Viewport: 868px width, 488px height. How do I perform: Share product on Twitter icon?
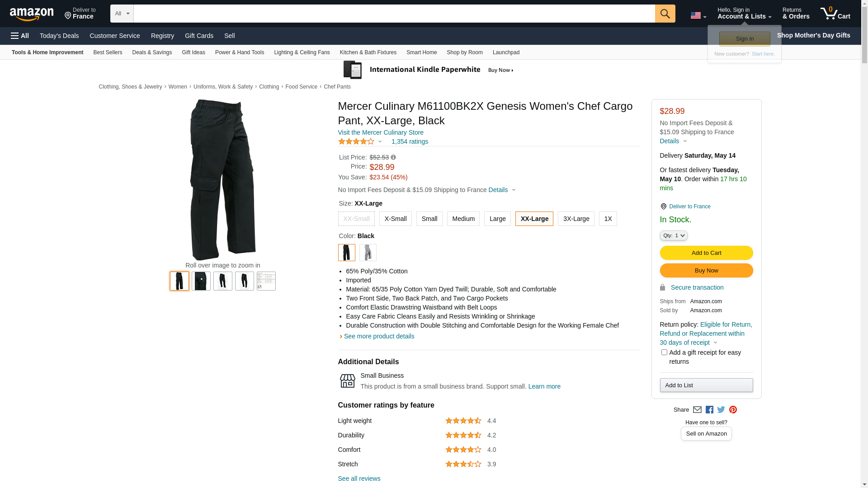pos(721,410)
